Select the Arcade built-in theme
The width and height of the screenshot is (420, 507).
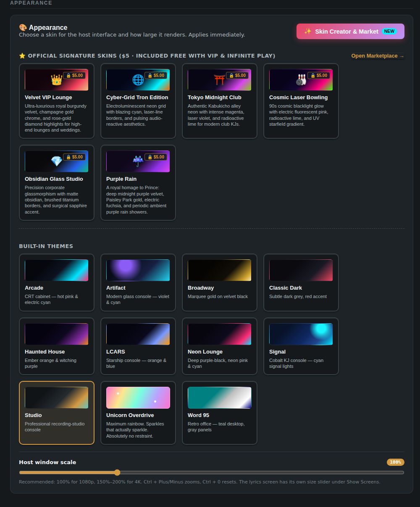click(x=57, y=283)
